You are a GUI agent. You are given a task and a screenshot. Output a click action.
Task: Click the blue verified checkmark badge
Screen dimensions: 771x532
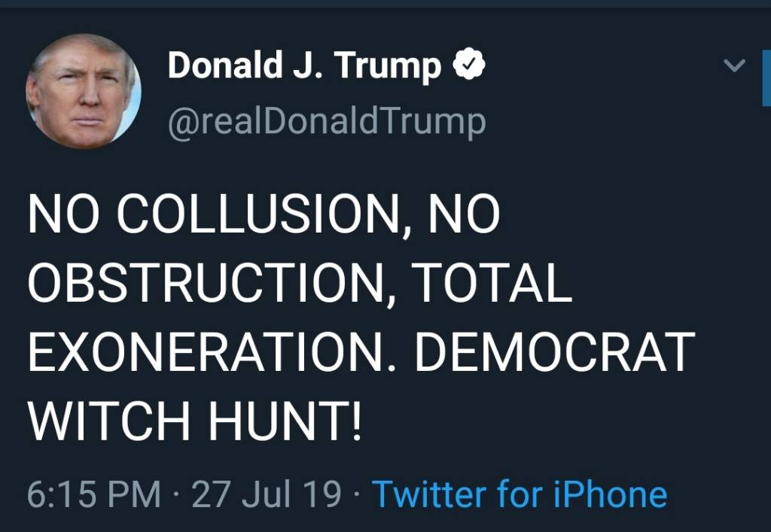pyautogui.click(x=469, y=67)
